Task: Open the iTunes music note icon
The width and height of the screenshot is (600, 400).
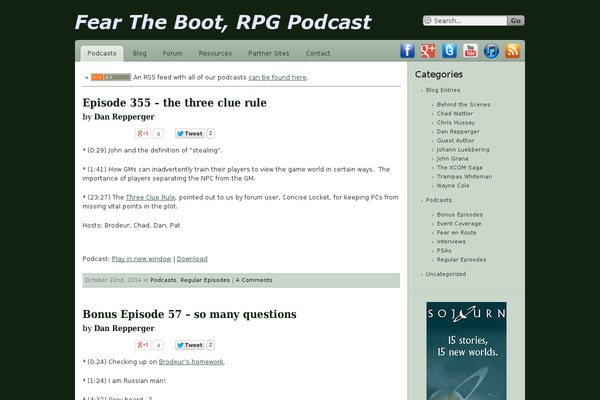Action: click(x=491, y=51)
